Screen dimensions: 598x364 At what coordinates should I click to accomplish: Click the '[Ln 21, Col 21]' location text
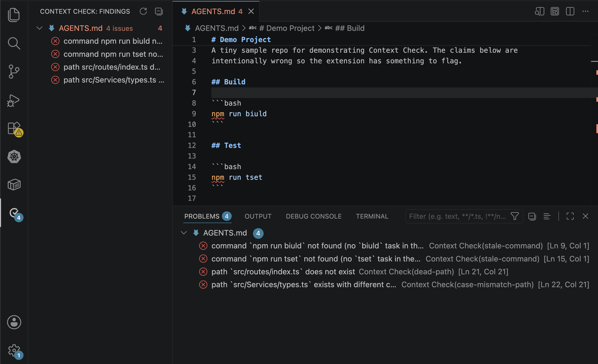pos(483,272)
